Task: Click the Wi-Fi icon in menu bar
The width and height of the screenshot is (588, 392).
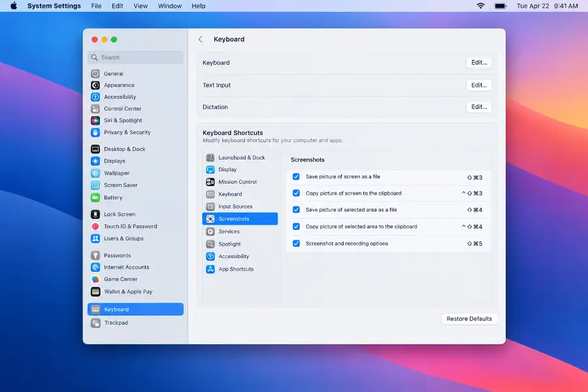Action: pos(480,6)
